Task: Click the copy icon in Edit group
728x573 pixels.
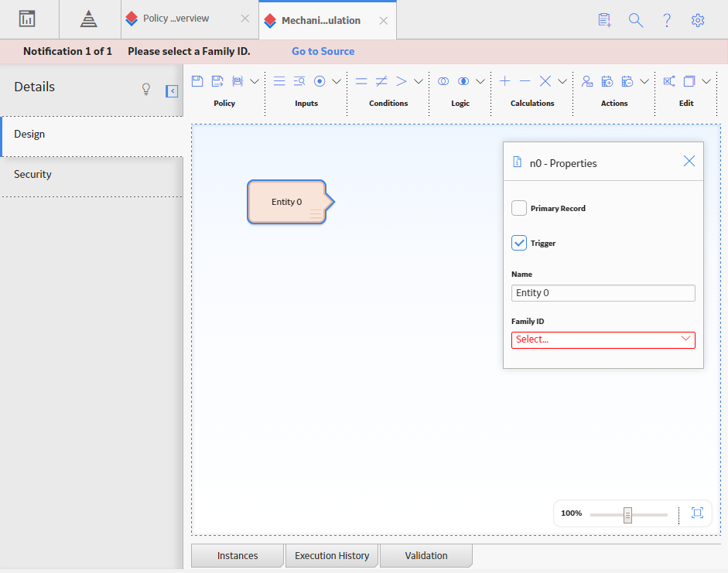Action: (x=689, y=81)
